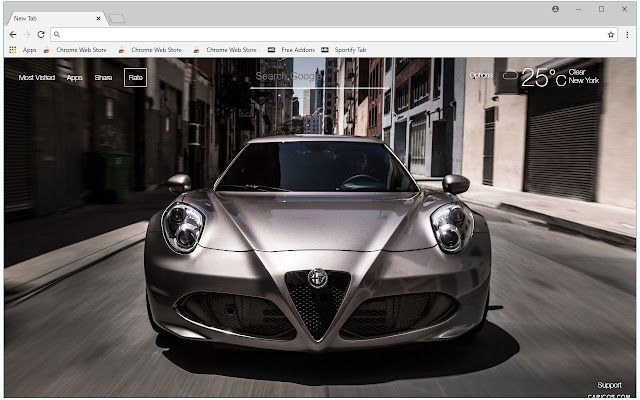Click the Search Google field

319,77
